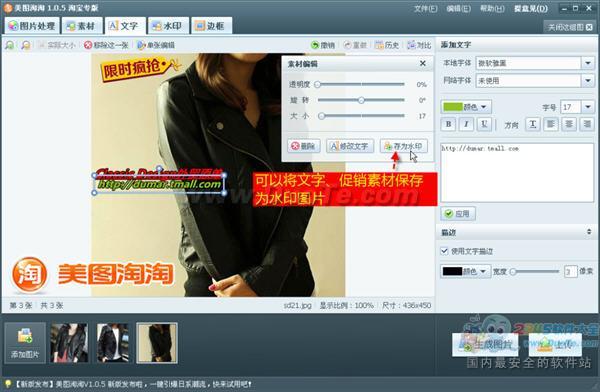
Task: Toggle underline text formatting
Action: [x=484, y=124]
